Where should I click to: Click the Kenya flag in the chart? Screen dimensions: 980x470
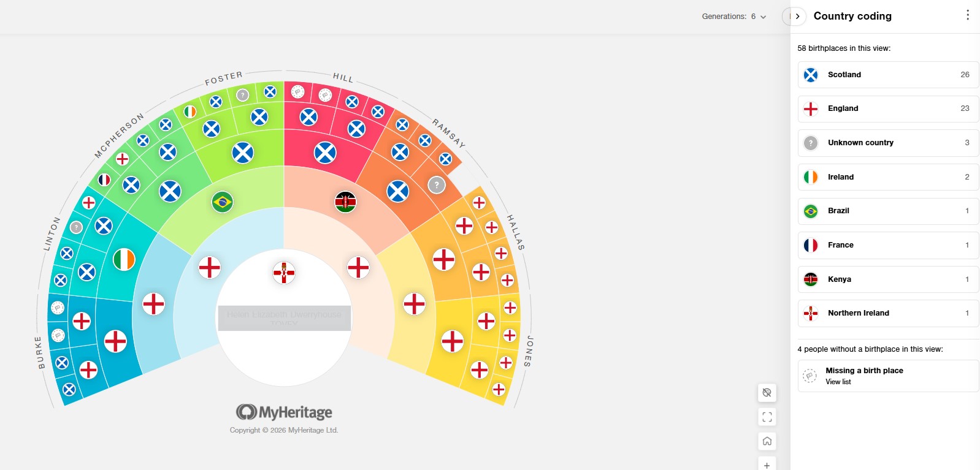[x=345, y=202]
